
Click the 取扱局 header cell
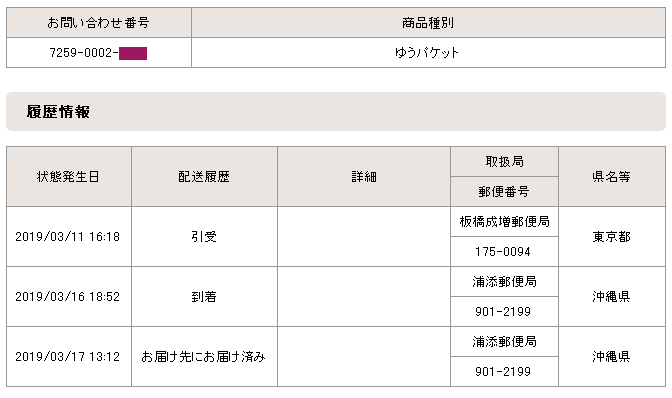(x=504, y=162)
